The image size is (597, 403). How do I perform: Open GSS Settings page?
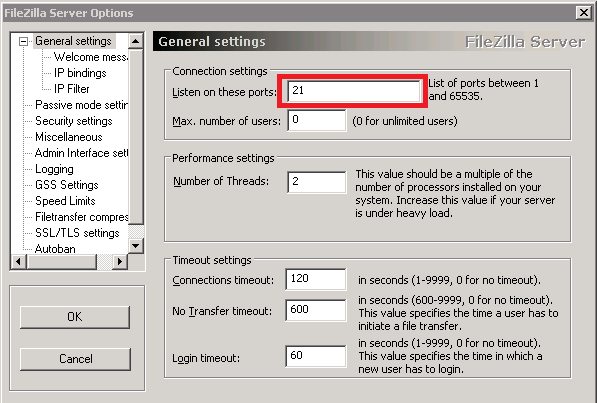[x=67, y=185]
